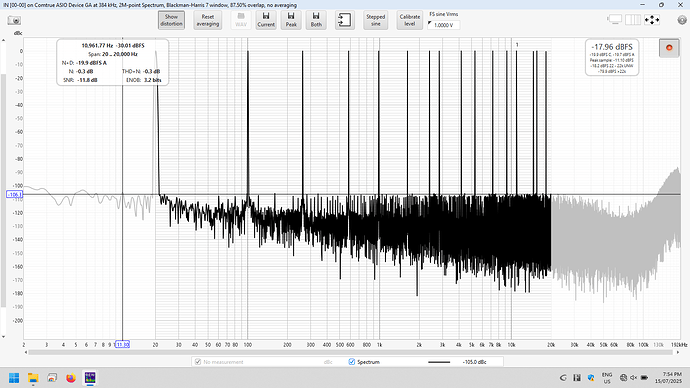Click the horizontal scrollbar right arrow
690x388 pixels.
(678, 352)
